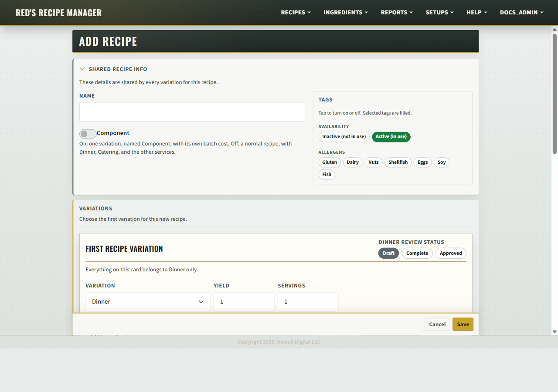This screenshot has width=558, height=392.
Task: Click the Cancel button
Action: point(437,324)
